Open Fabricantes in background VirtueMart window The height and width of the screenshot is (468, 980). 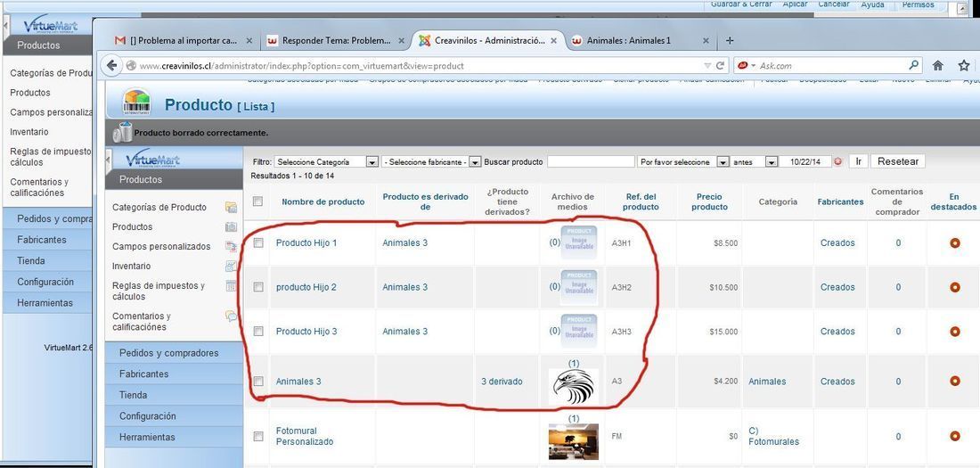pos(41,240)
